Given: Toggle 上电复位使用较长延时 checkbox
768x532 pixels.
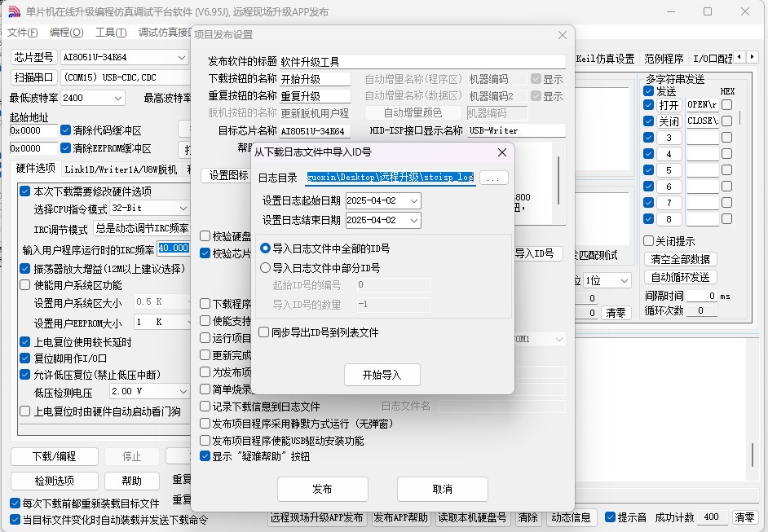Looking at the screenshot, I should point(25,341).
